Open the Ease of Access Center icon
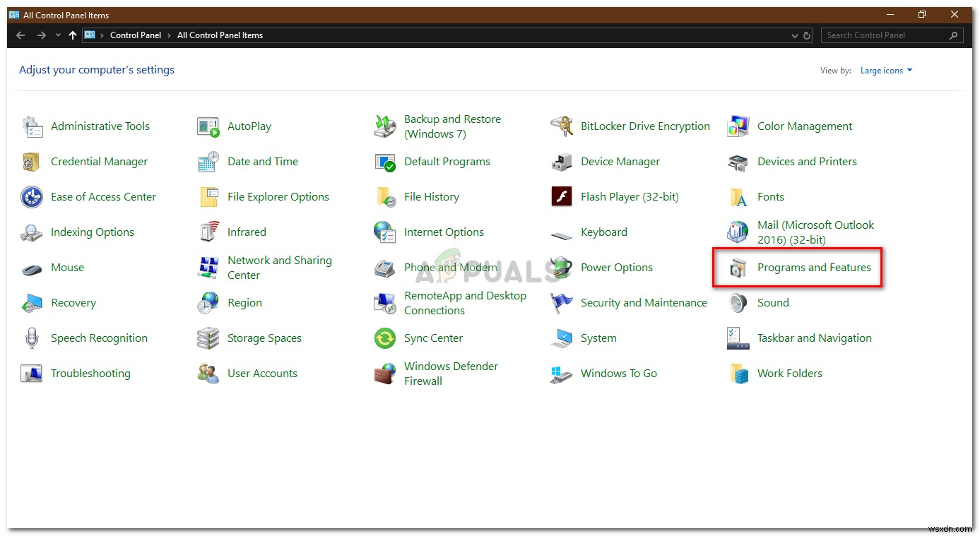This screenshot has width=980, height=536. pos(32,197)
